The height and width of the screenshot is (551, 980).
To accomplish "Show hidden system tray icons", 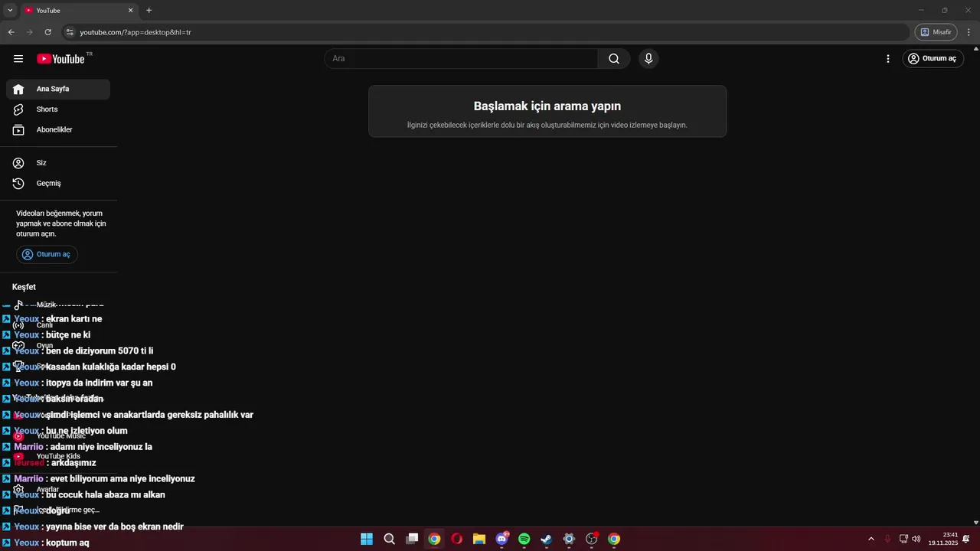I will tap(871, 539).
